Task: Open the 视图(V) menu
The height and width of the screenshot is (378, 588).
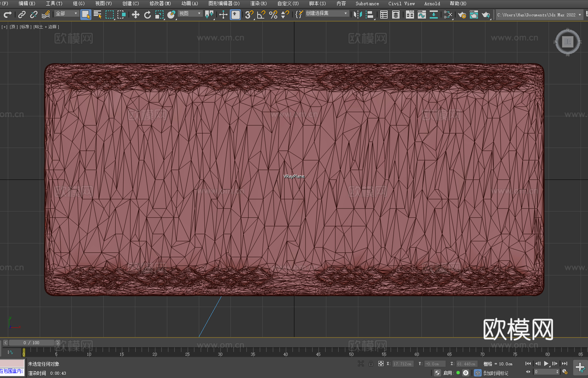Action: (103, 3)
